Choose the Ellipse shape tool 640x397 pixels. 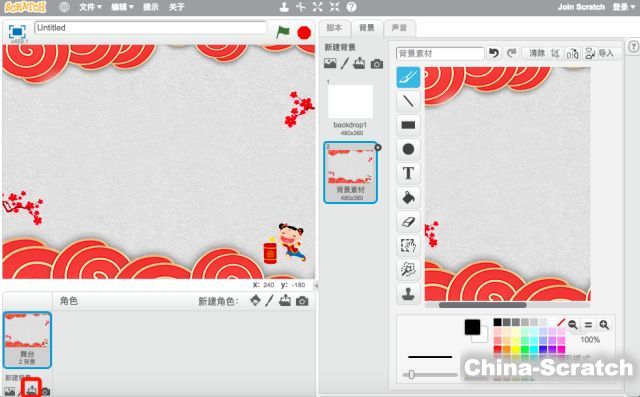408,149
